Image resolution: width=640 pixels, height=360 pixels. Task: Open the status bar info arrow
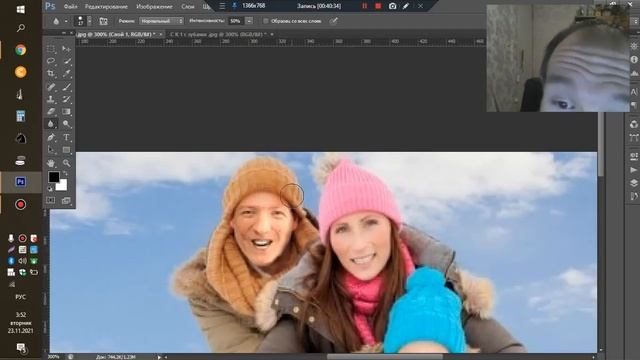pos(159,357)
